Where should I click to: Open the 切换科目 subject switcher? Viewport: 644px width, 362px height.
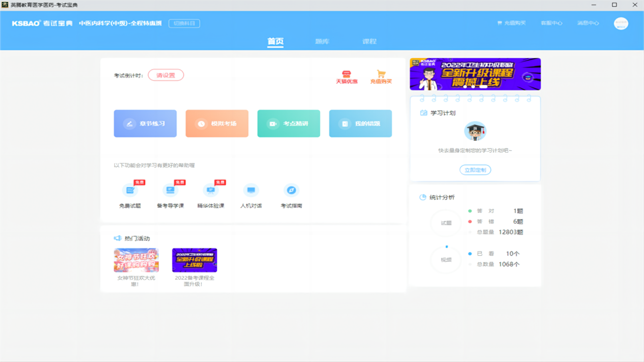coord(184,23)
